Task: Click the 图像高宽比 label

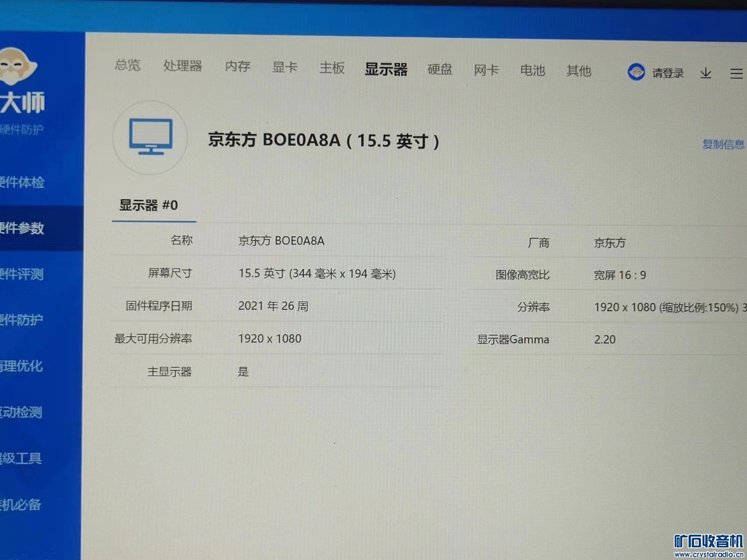Action: tap(522, 275)
